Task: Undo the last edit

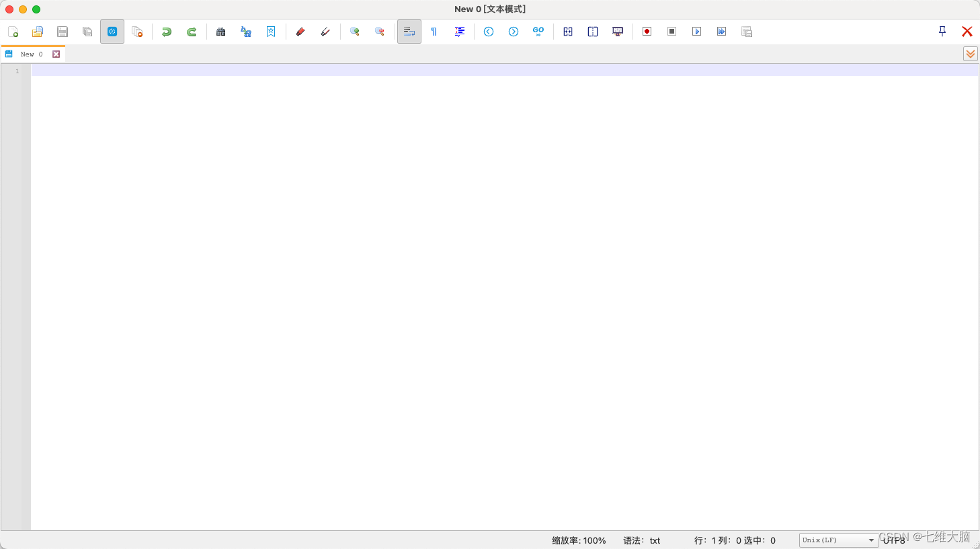Action: (167, 32)
